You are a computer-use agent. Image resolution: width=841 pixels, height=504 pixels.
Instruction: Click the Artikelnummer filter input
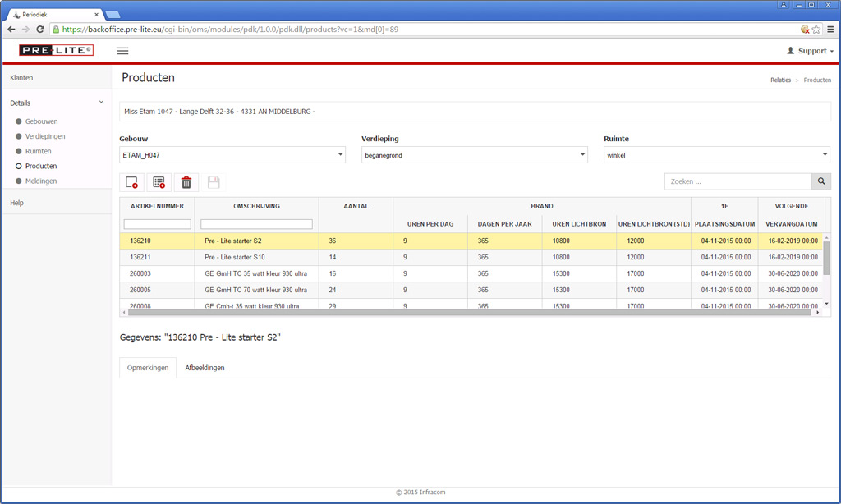[157, 224]
